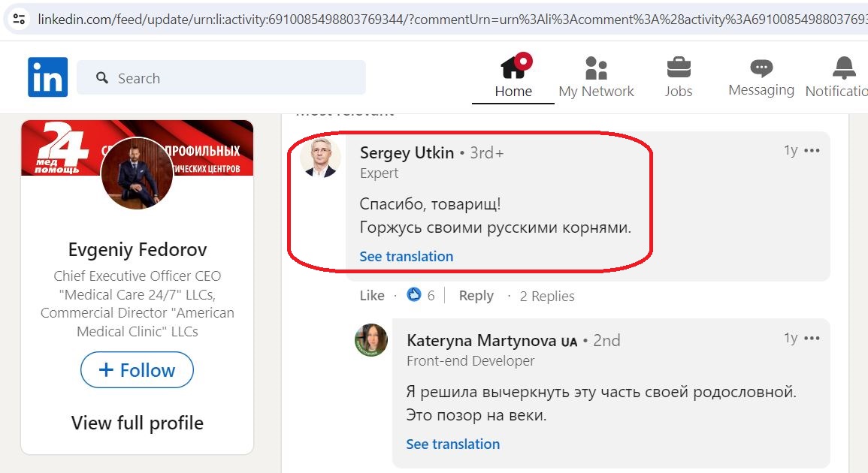Screen dimensions: 868x473
Task: Expand the 2 Replies thread
Action: (x=547, y=296)
